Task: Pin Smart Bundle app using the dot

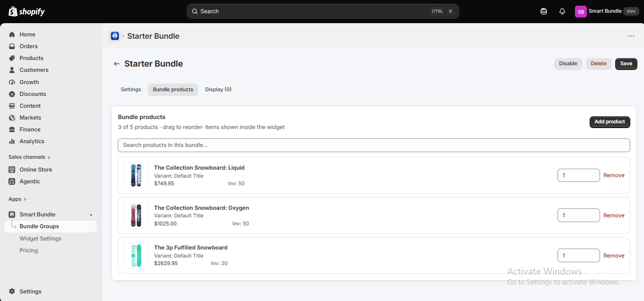Action: point(91,215)
